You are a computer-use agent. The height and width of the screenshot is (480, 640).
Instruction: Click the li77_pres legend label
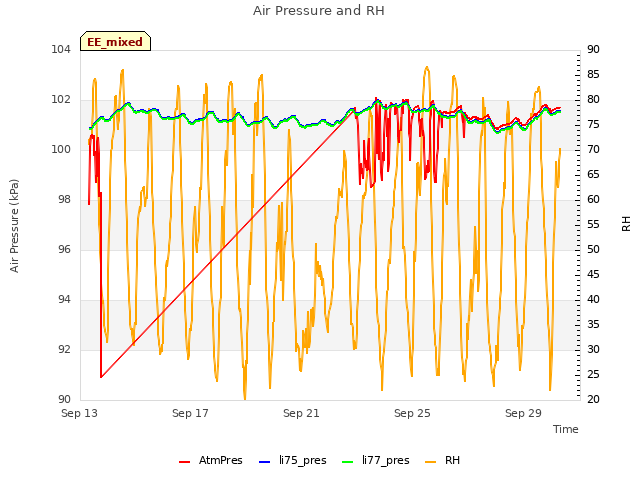click(385, 460)
